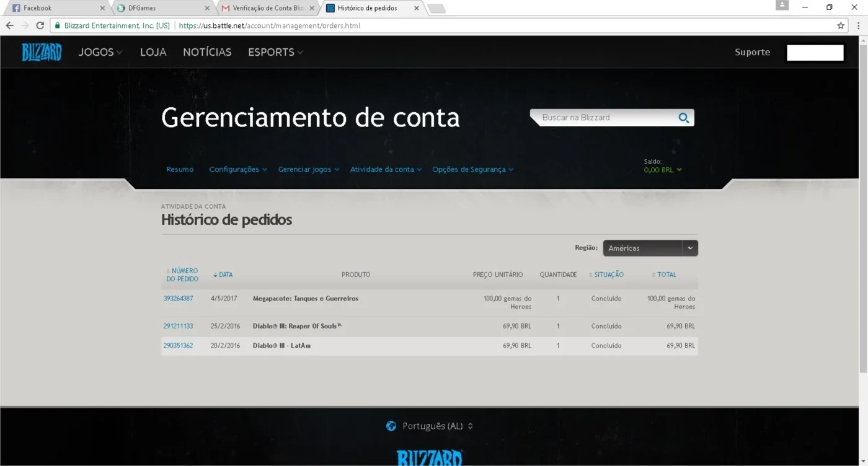Screen dimensions: 868x466
Task: Click the secure padlock icon in address bar
Action: point(58,25)
